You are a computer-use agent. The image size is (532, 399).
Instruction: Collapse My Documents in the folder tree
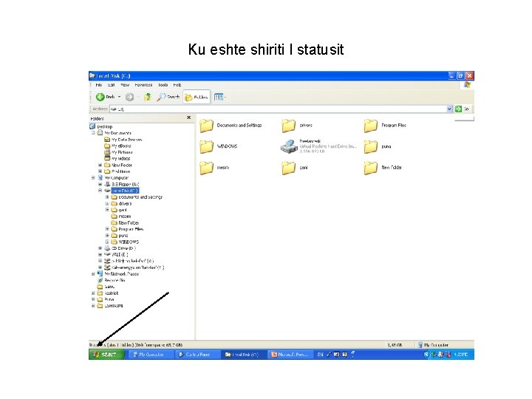93,133
